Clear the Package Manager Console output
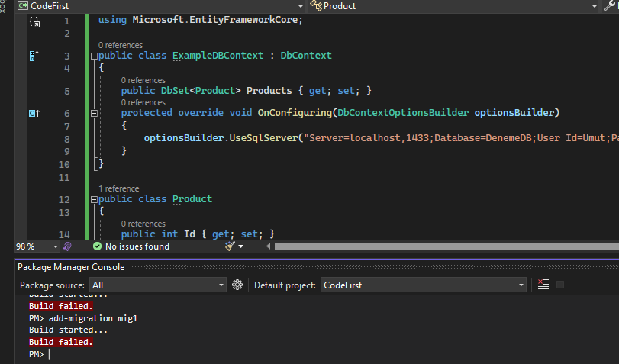Screen dimensions: 619x364 (543, 284)
